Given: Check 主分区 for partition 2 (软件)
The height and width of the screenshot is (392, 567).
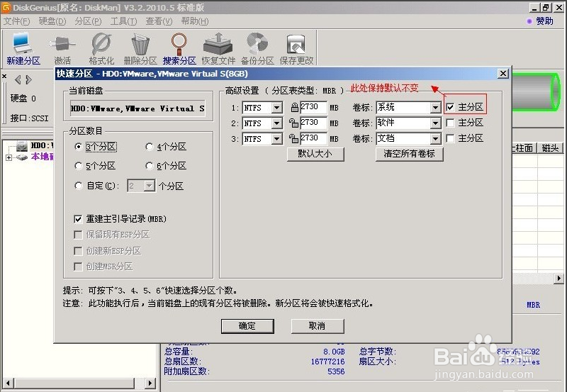Looking at the screenshot, I should (450, 123).
